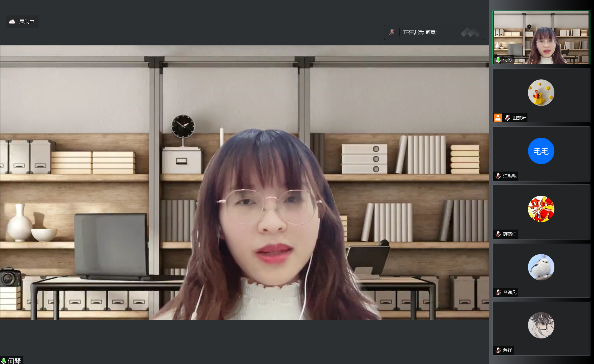Click the 汪毛毛 name label
The image size is (594, 364).
pyautogui.click(x=510, y=176)
